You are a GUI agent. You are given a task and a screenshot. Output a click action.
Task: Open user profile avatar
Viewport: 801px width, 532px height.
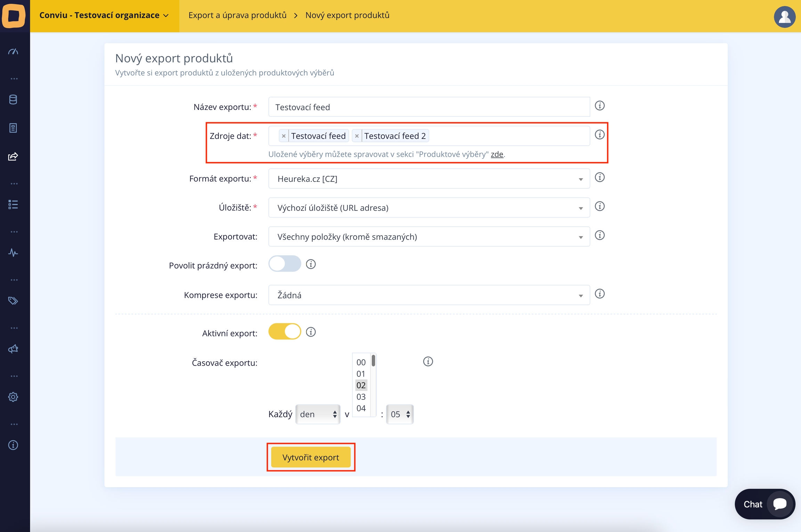(x=784, y=17)
